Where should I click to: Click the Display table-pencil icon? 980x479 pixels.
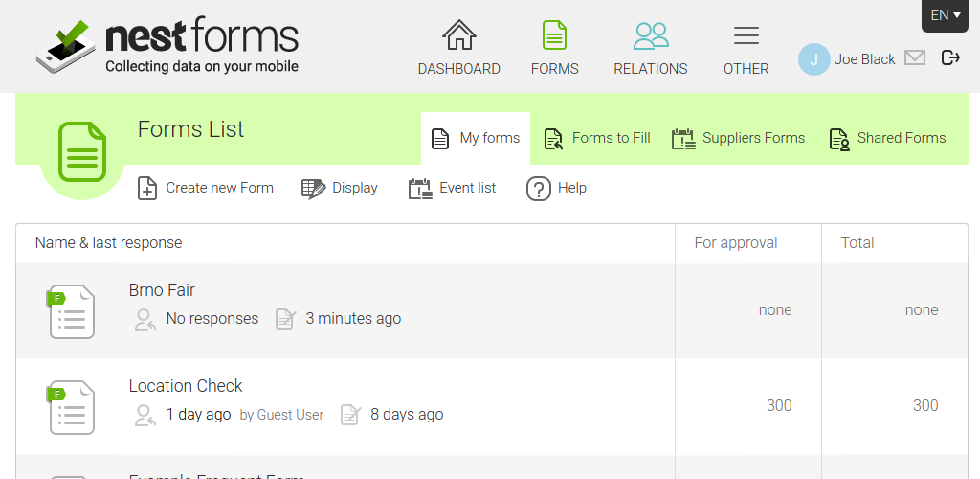point(313,189)
